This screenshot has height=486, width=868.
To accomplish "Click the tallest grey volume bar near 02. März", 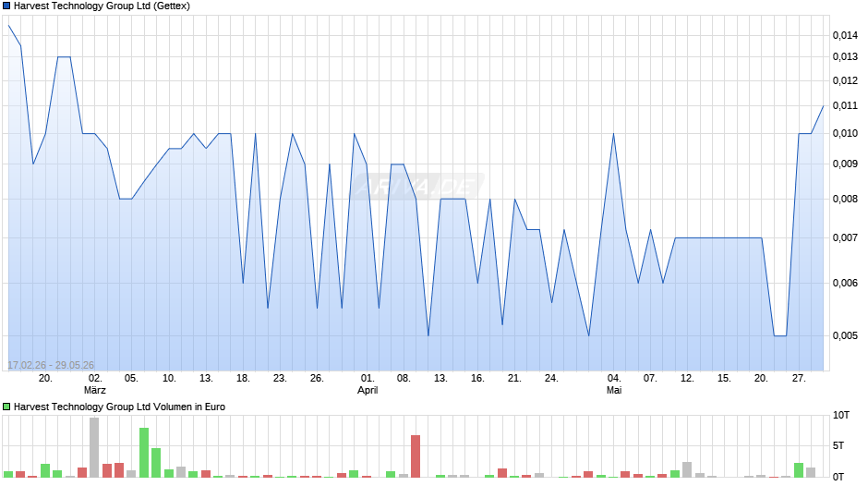I will (94, 447).
